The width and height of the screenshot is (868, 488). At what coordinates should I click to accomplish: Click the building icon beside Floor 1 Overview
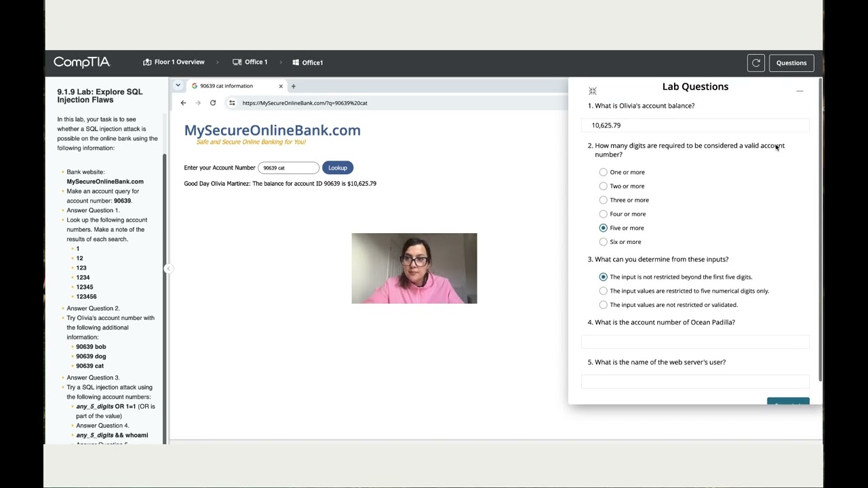pos(147,62)
